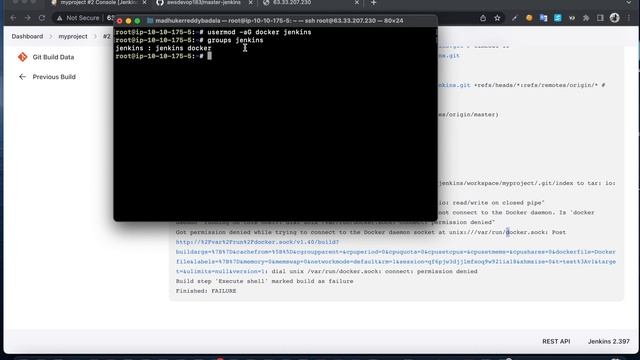Toggle the browser side panel icon
This screenshot has height=360, width=640.
tap(600, 18)
